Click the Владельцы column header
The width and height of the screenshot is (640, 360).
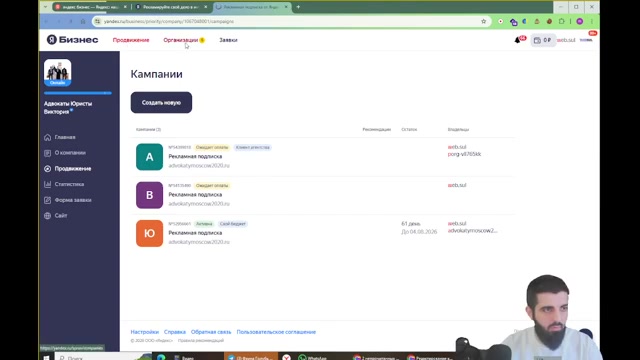[458, 129]
